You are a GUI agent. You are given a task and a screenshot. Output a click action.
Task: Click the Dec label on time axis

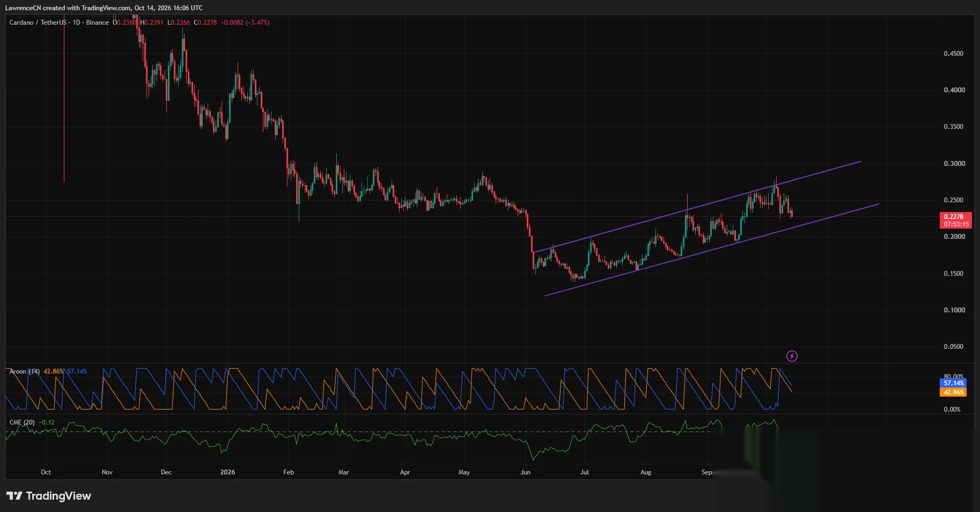(166, 472)
